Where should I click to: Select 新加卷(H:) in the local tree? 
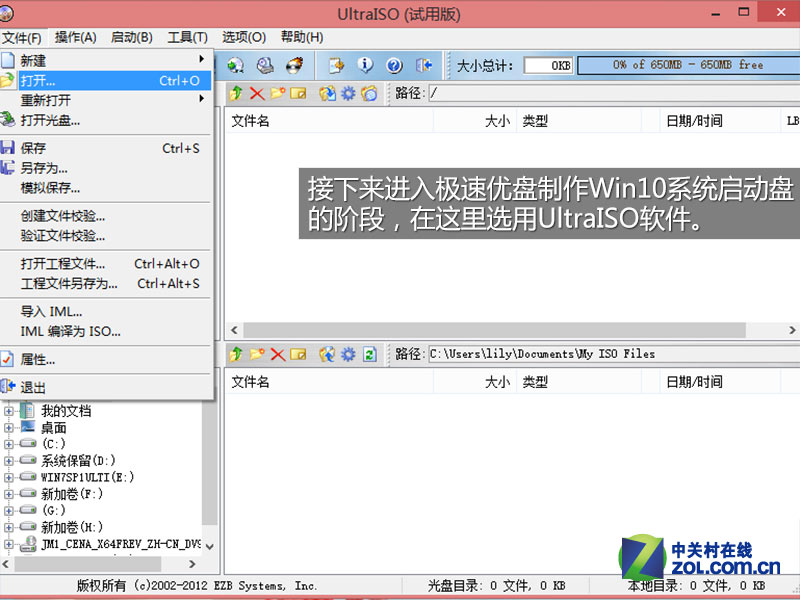point(72,527)
